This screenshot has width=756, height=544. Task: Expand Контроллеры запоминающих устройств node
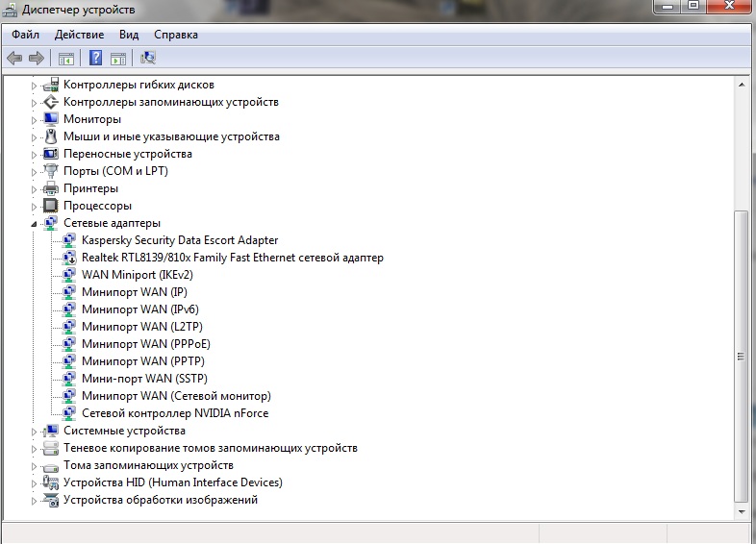pos(34,103)
